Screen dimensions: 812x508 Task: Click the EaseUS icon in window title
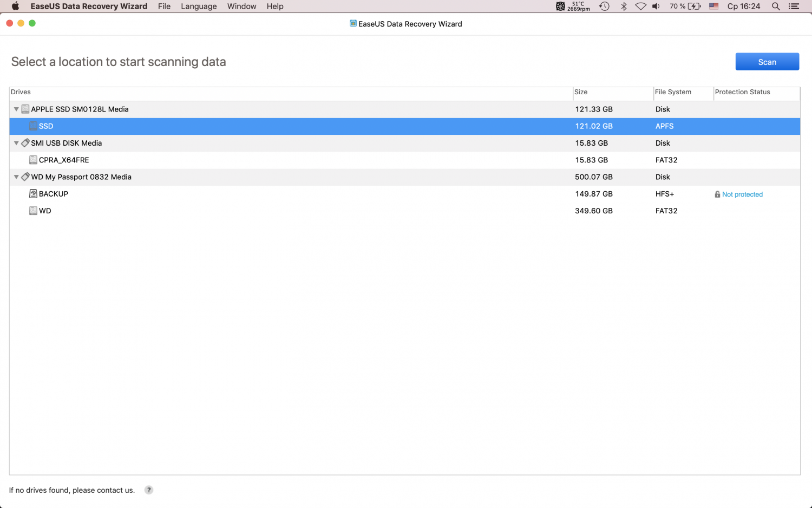pyautogui.click(x=353, y=23)
